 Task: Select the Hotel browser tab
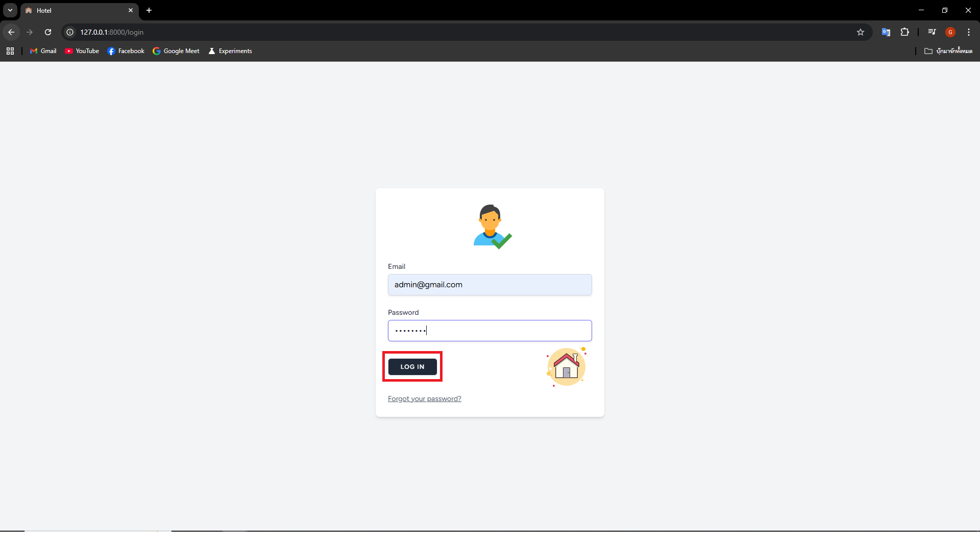[x=77, y=10]
